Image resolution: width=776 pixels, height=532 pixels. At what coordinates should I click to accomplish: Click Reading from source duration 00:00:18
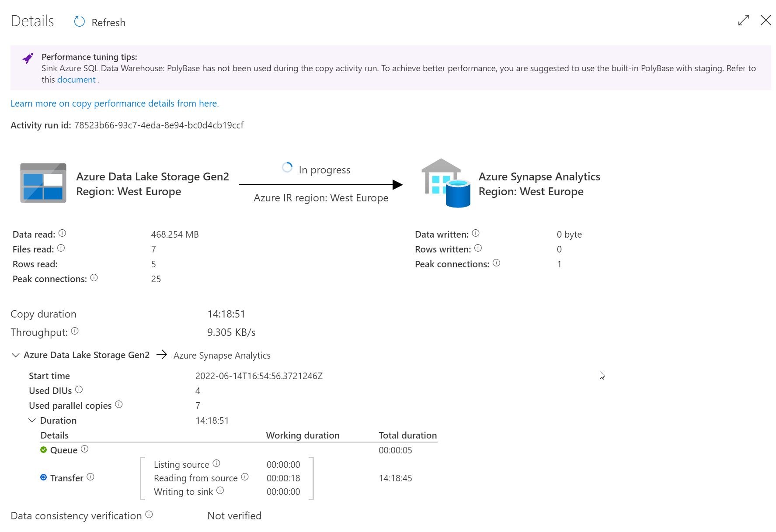283,478
